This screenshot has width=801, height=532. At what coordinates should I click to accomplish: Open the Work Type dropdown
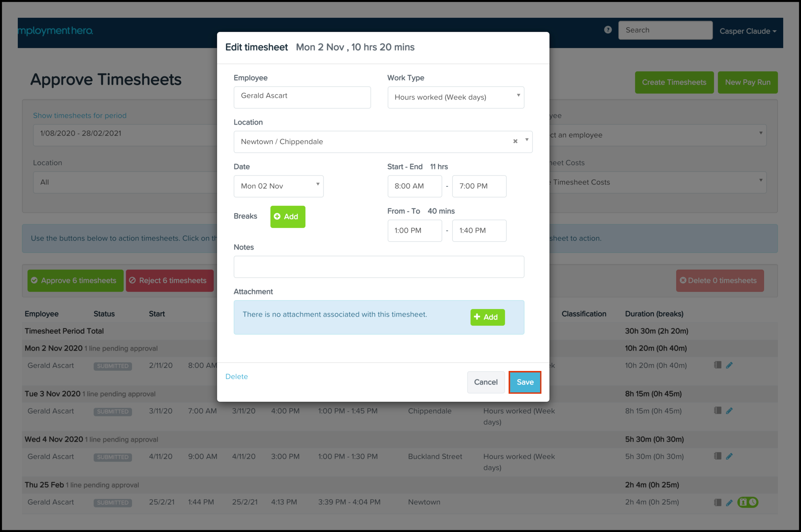pos(456,97)
